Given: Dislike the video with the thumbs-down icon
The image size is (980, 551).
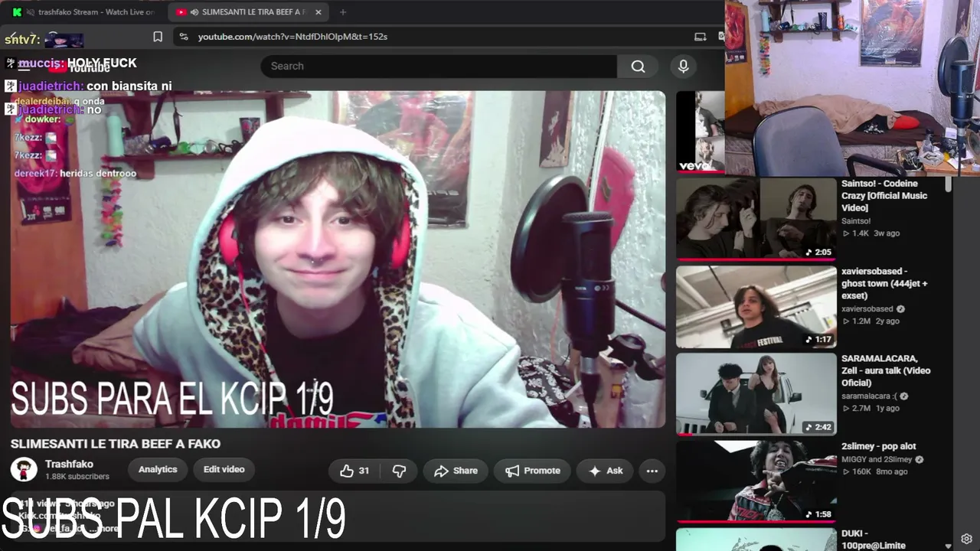Looking at the screenshot, I should click(x=399, y=471).
